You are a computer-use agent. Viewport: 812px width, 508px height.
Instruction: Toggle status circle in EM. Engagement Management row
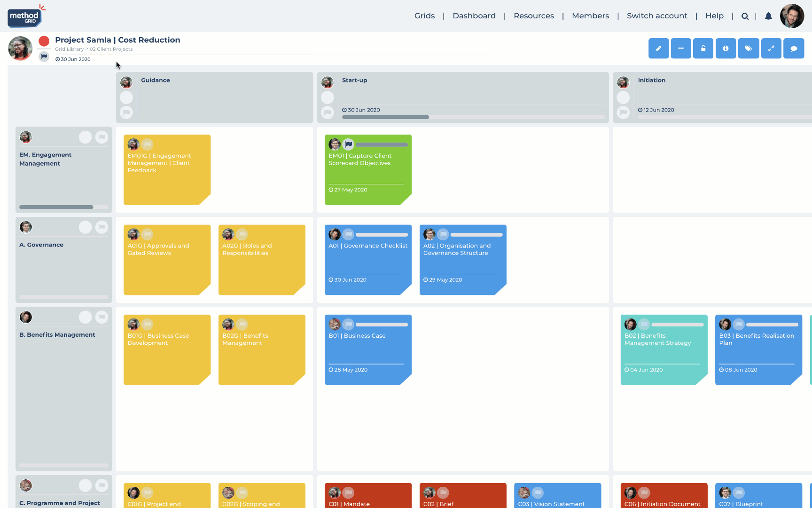(85, 137)
